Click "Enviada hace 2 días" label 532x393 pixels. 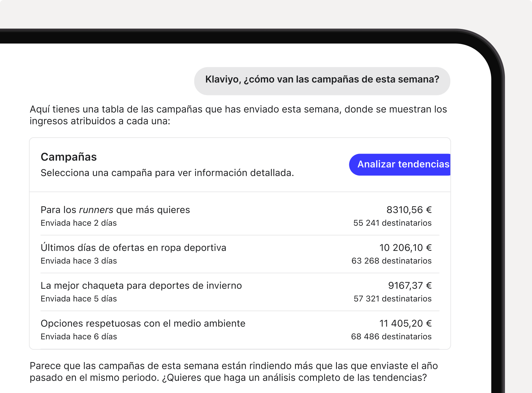(79, 223)
